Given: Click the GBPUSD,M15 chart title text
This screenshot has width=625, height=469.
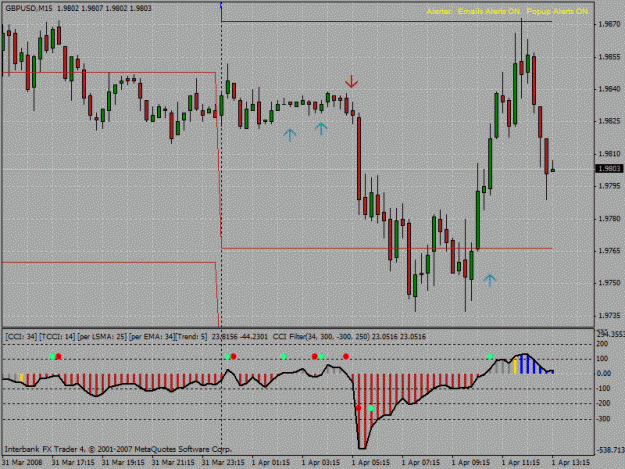Looking at the screenshot, I should pos(29,8).
